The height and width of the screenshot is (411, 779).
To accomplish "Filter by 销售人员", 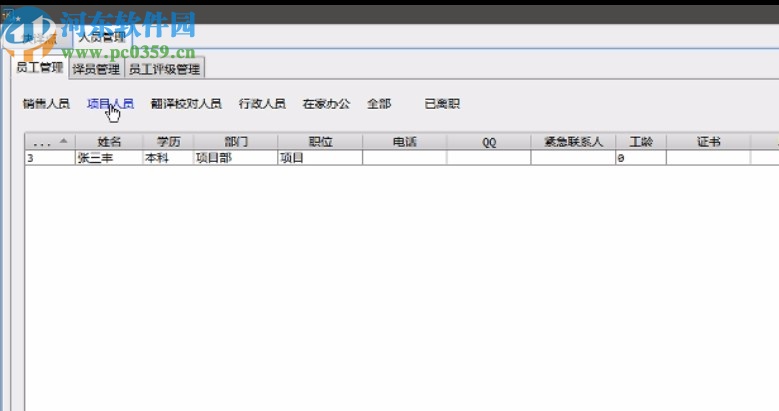I will tap(46, 103).
